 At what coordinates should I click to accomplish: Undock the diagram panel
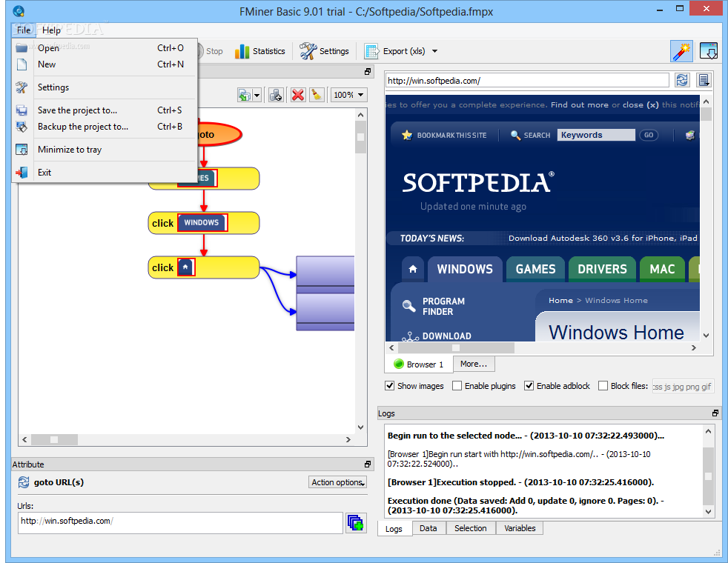[x=368, y=71]
